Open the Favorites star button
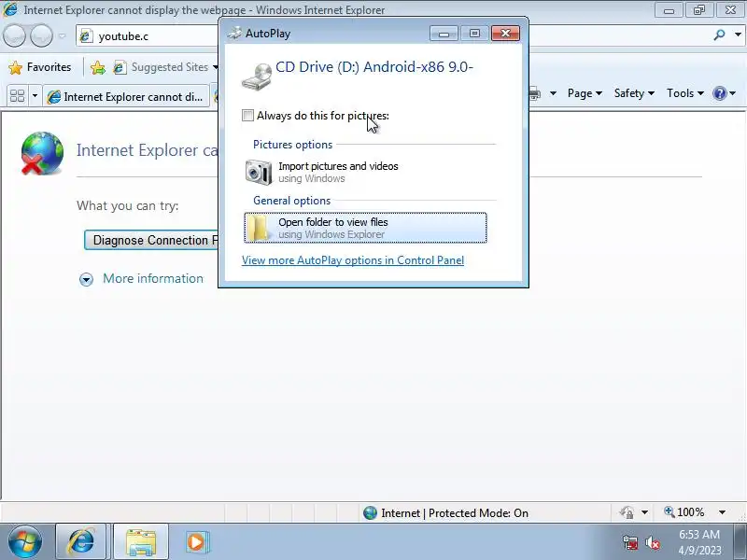The image size is (747, 560). pos(39,67)
